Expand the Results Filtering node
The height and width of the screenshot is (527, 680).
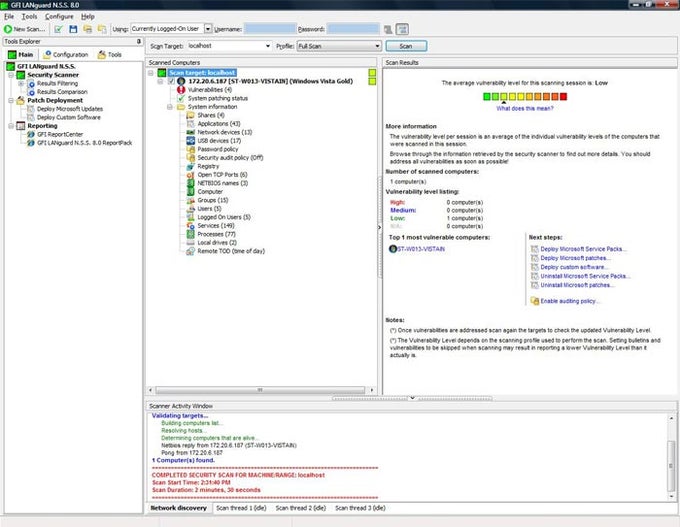(x=20, y=83)
